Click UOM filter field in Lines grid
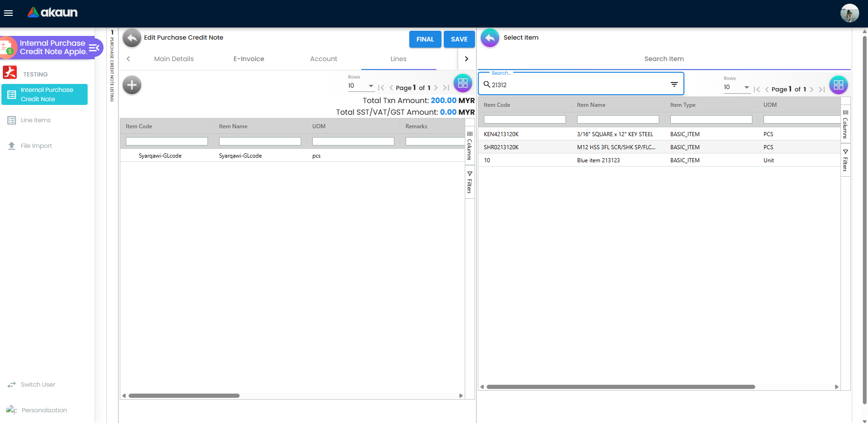 coord(353,141)
